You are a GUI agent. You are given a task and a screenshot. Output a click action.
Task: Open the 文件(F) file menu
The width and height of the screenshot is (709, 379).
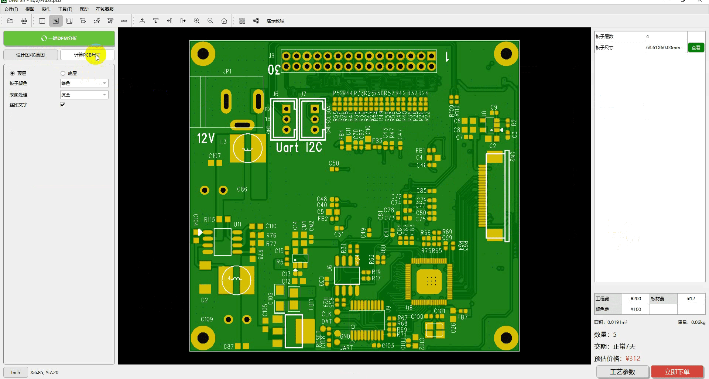[x=11, y=9]
